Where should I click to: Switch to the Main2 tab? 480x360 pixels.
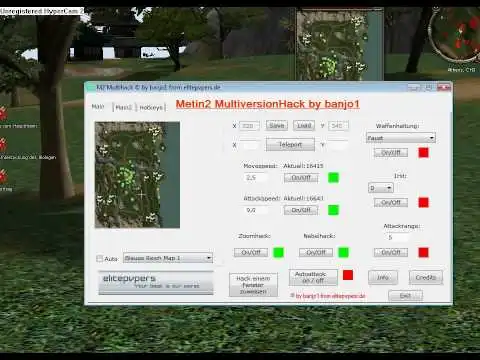(124, 107)
